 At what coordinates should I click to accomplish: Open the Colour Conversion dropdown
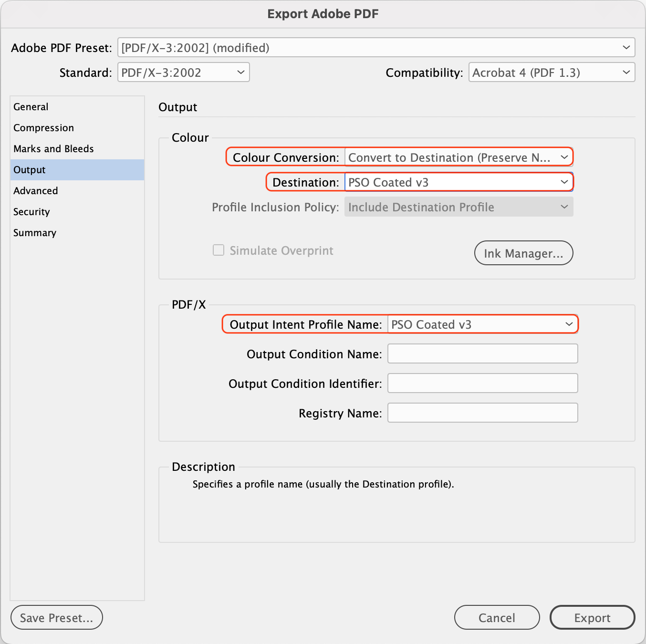pos(458,157)
